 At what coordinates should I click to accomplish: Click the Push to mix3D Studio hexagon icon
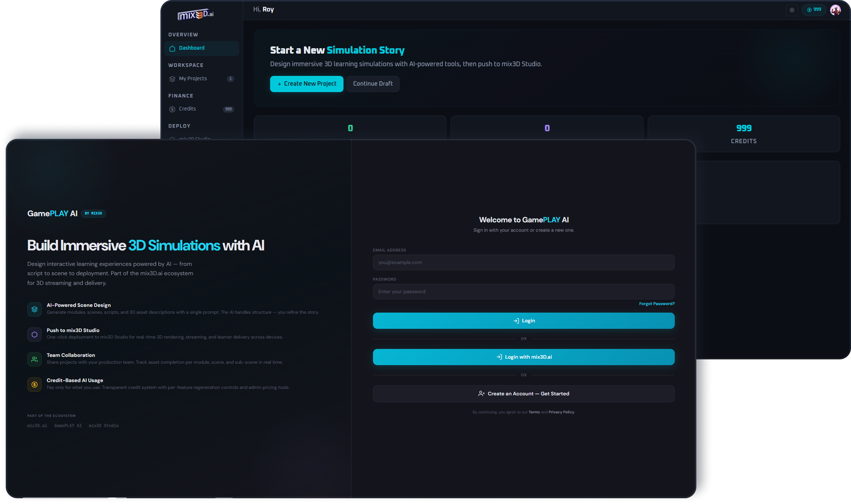(x=35, y=334)
